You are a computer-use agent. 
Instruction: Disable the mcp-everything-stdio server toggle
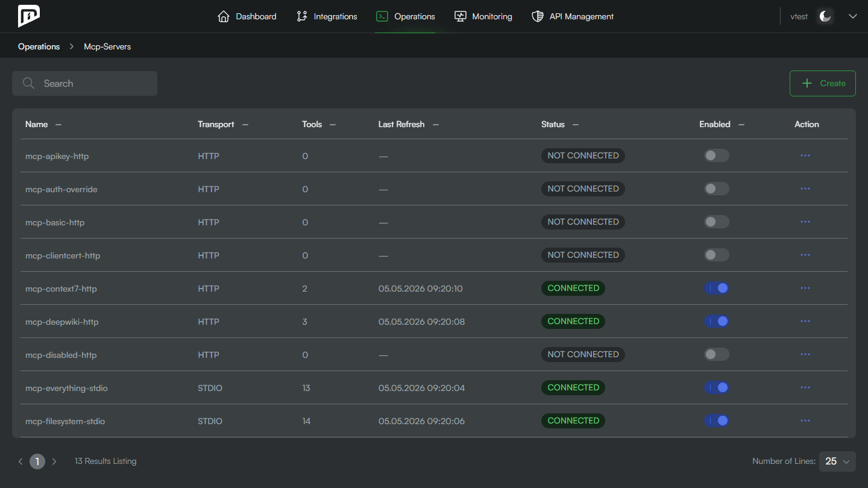pos(717,387)
